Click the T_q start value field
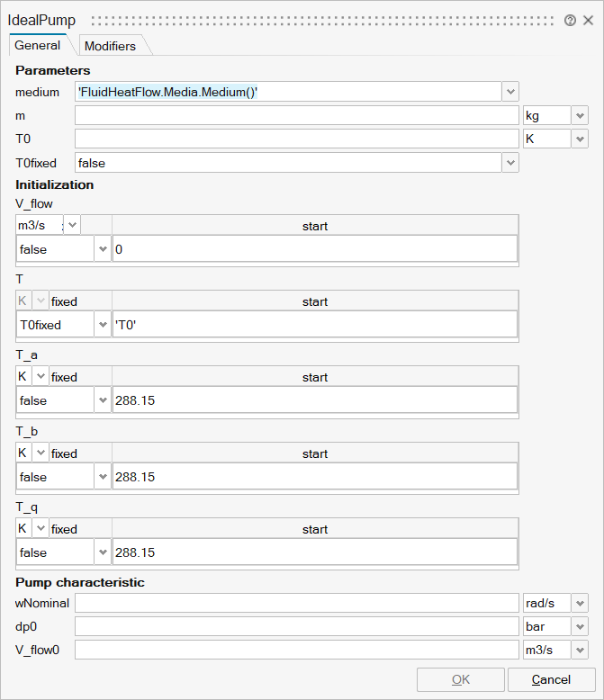This screenshot has height=700, width=604. [x=314, y=552]
